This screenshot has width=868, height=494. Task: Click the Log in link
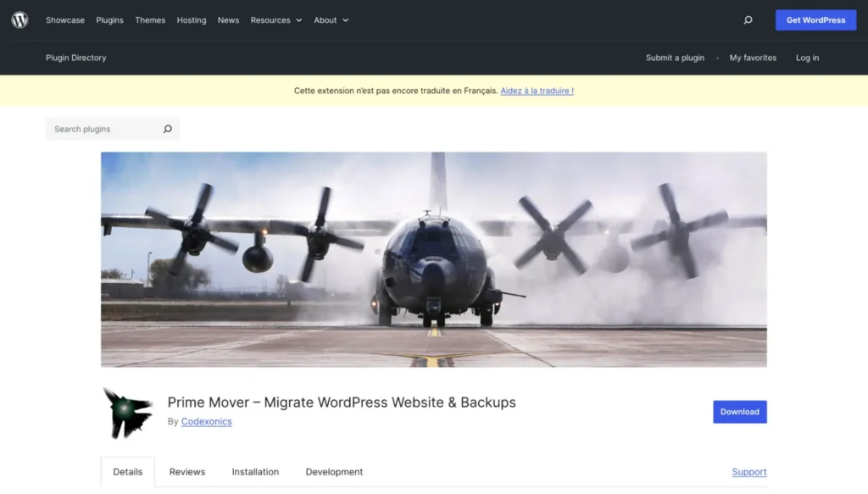[x=807, y=58]
